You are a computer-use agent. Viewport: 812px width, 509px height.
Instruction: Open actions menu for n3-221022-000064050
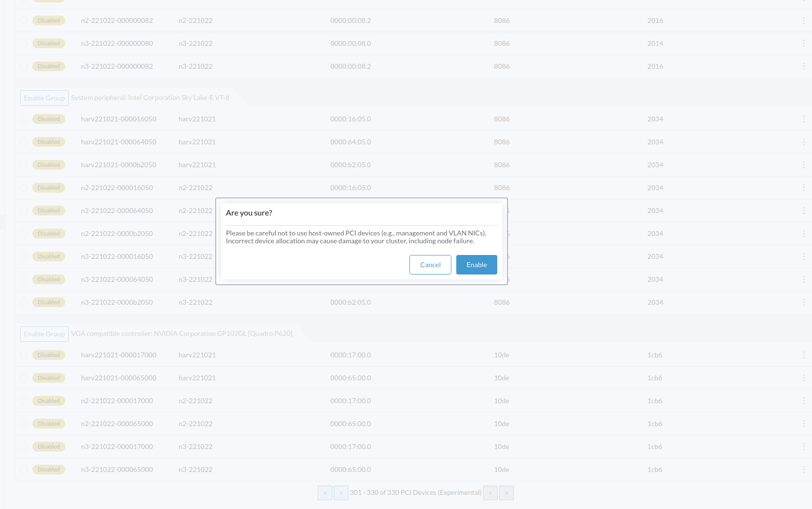[x=804, y=279]
